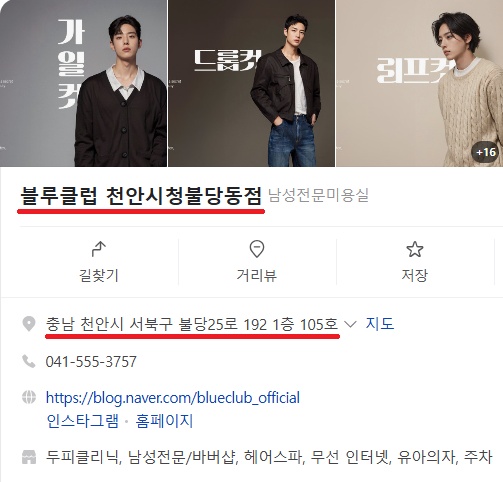Click the store amenities icon
503x482 pixels.
tap(29, 457)
